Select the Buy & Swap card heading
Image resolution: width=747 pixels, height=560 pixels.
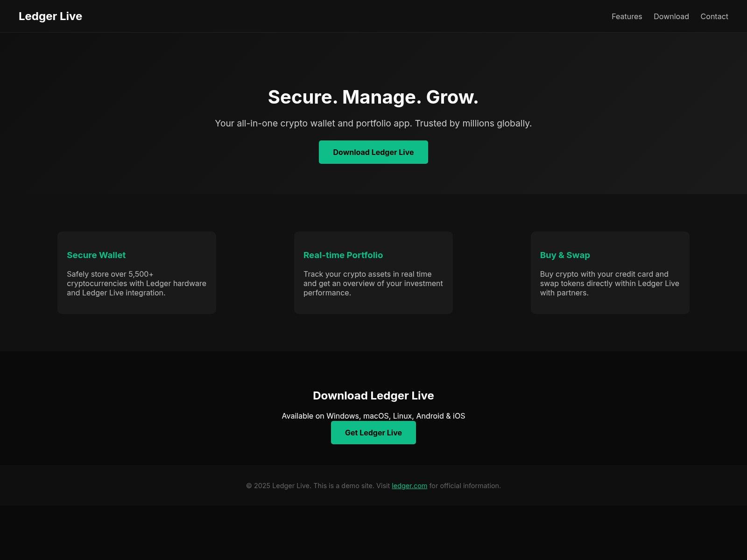565,255
